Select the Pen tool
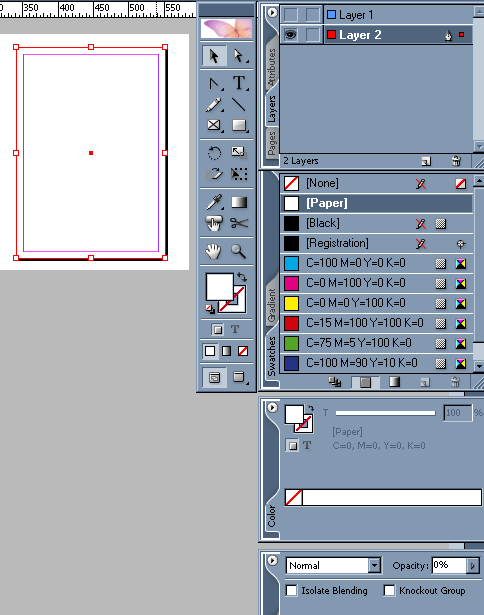 coord(214,84)
